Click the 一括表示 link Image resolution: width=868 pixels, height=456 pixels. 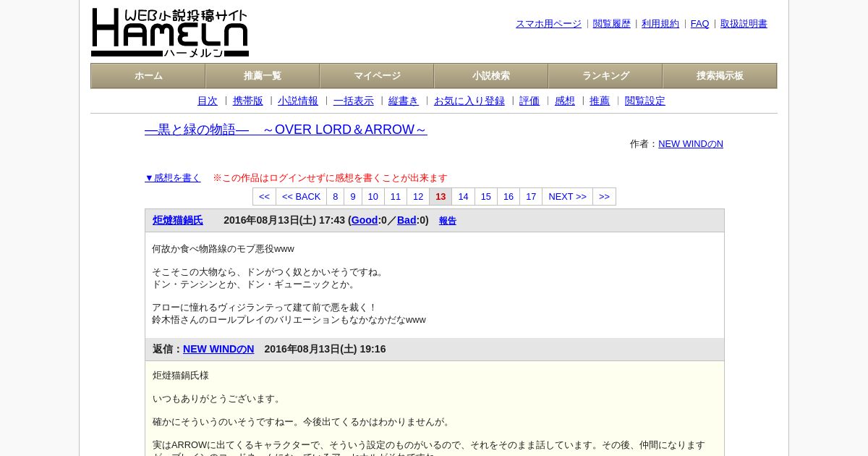click(354, 101)
